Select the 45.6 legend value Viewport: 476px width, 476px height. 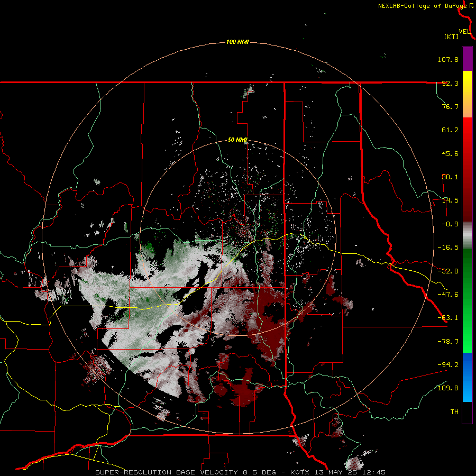(x=450, y=153)
